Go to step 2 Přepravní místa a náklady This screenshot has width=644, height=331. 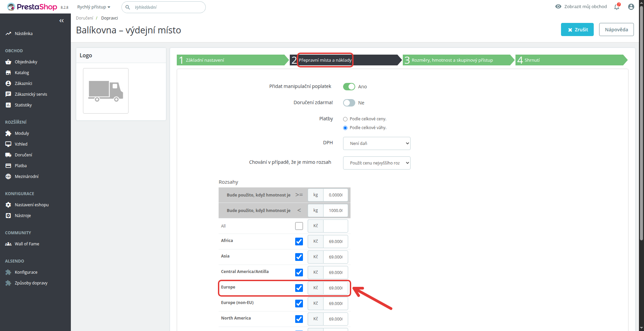pos(346,60)
